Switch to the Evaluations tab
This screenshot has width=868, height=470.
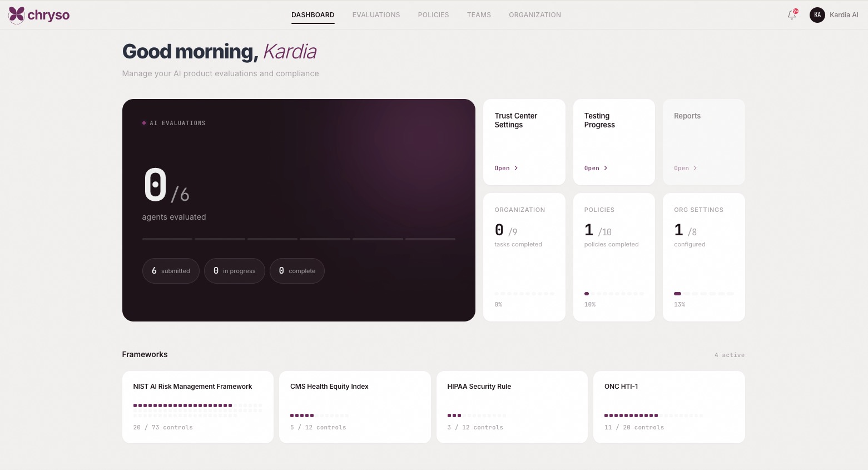(376, 15)
